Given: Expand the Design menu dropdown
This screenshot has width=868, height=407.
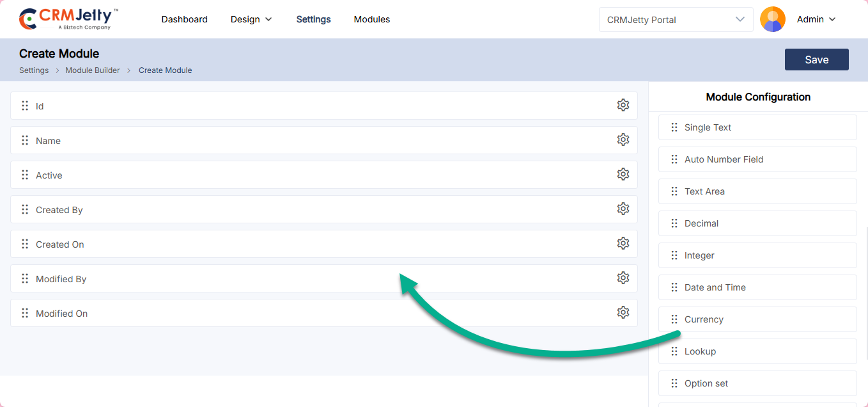Looking at the screenshot, I should 251,19.
